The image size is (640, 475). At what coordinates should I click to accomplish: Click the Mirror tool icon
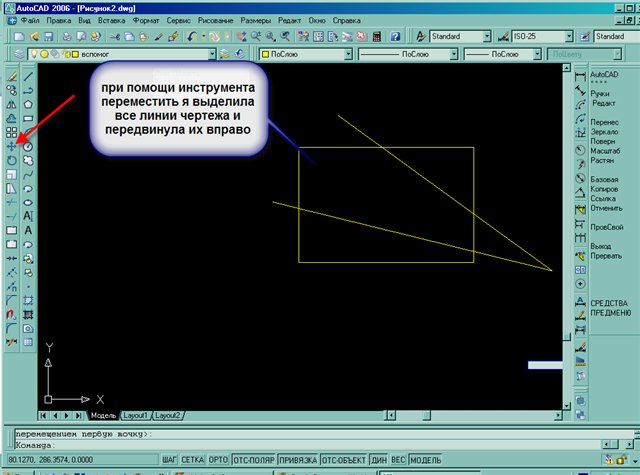point(11,103)
